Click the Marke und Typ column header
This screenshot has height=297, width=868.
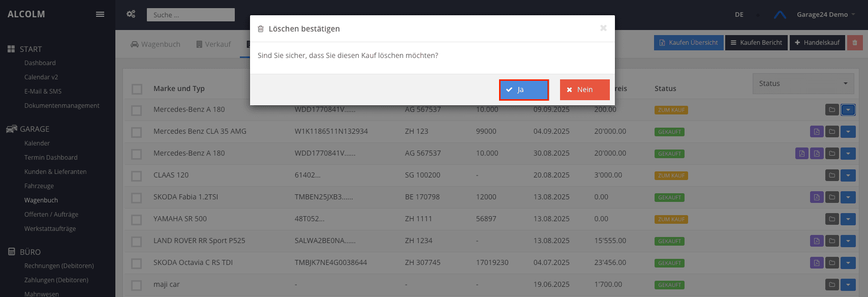179,88
